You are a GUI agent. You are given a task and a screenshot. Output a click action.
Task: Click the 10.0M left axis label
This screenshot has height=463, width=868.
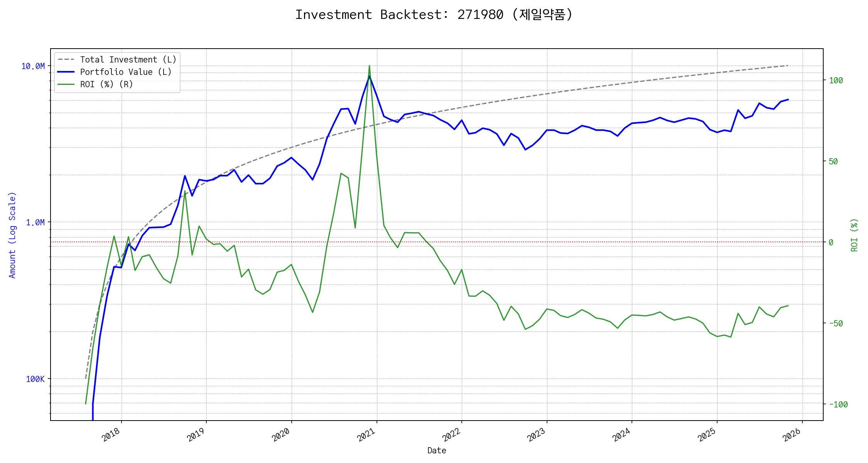[x=33, y=66]
